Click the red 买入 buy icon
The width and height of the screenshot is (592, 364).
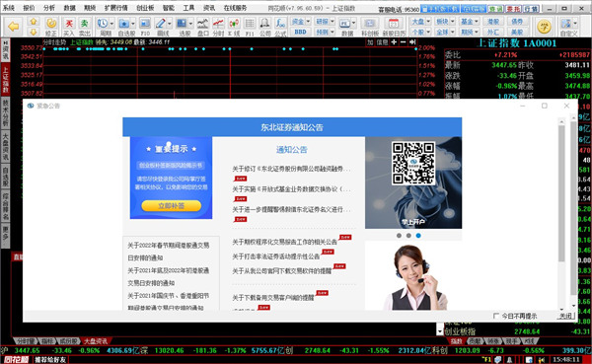pos(69,24)
